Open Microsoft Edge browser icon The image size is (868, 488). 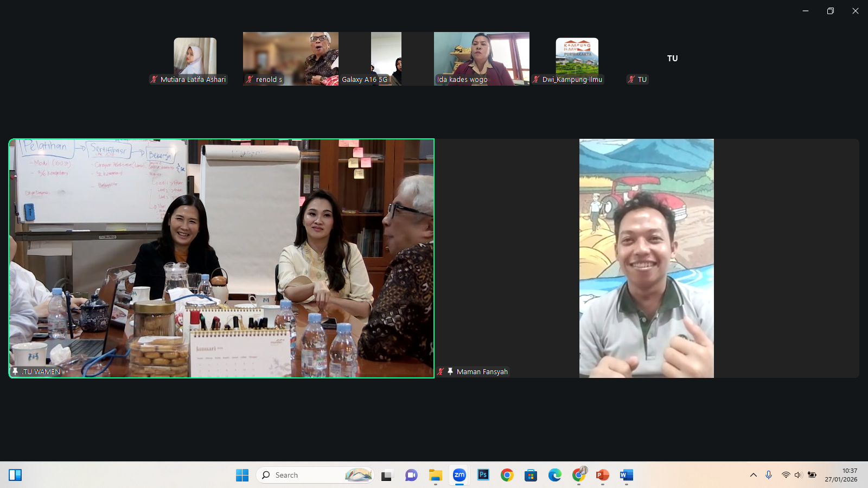[x=554, y=475]
